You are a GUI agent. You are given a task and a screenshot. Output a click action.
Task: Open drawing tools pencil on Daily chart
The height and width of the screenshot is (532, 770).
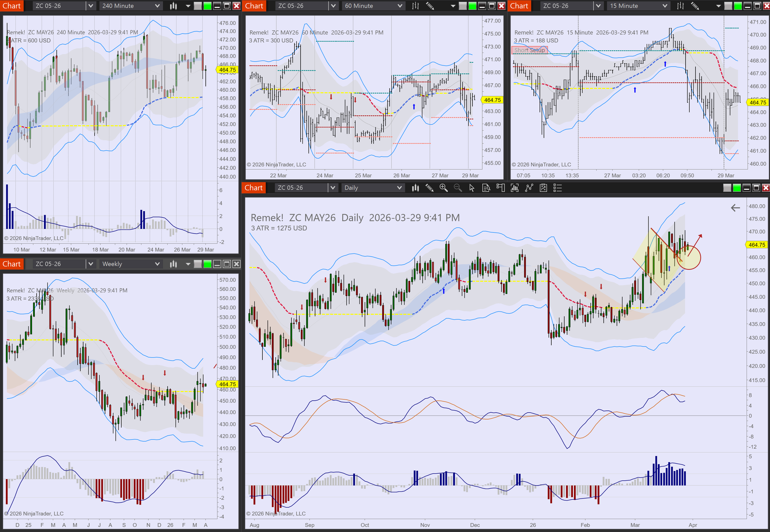(x=429, y=188)
